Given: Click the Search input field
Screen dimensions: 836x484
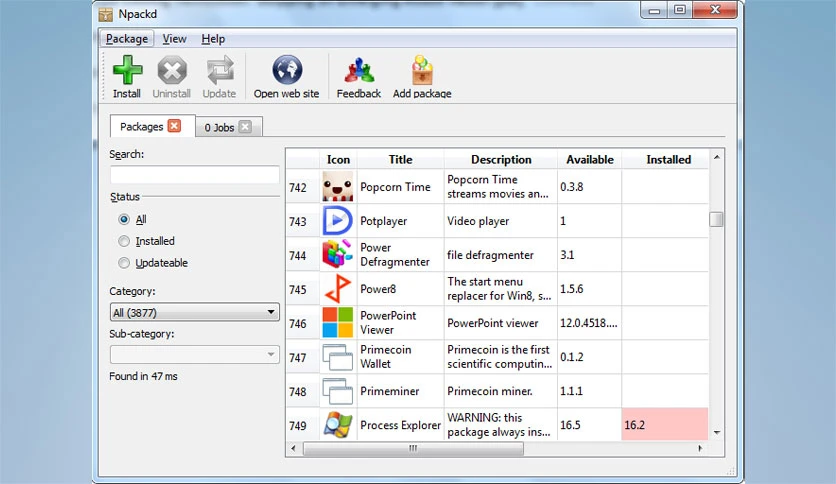Looking at the screenshot, I should (x=195, y=174).
